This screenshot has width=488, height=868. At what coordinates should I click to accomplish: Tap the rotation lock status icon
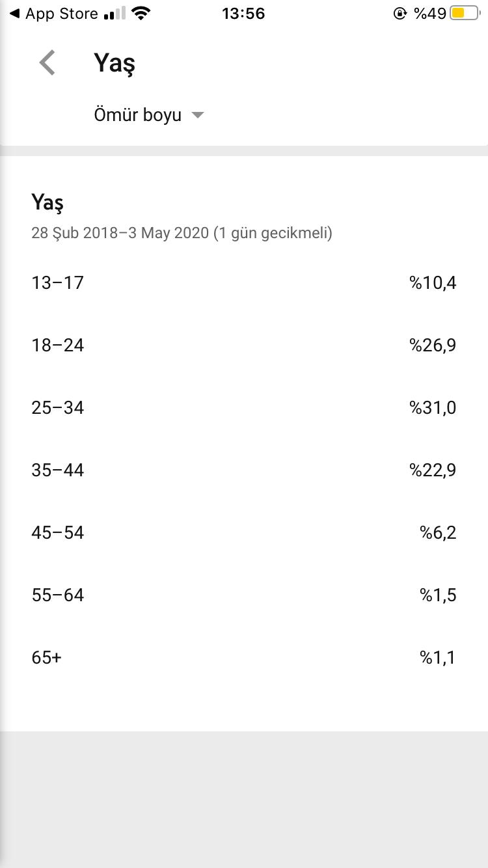(400, 13)
